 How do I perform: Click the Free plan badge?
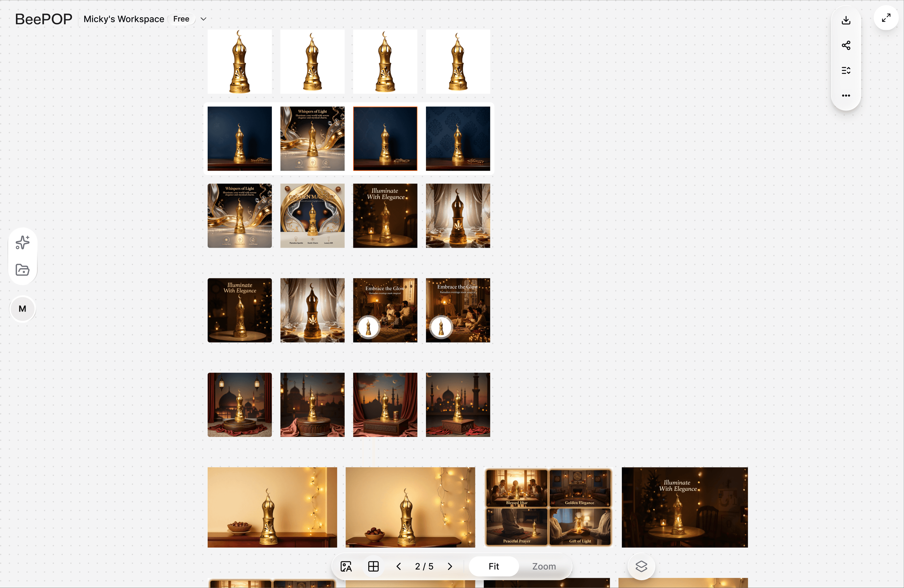[181, 19]
